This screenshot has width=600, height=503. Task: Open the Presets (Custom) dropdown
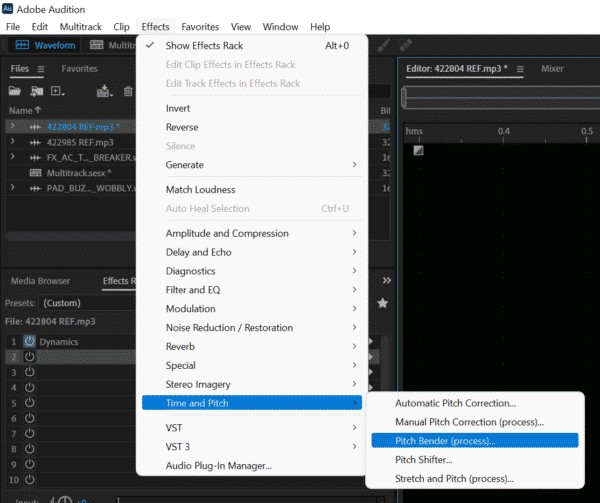pos(88,303)
